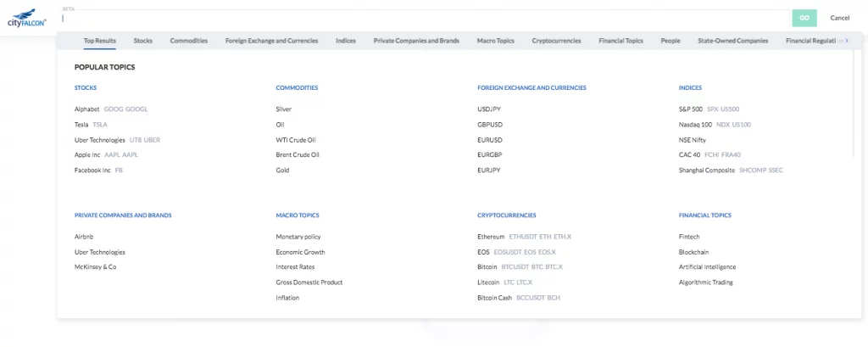Choose Silver under Commodities
The width and height of the screenshot is (868, 347).
tap(283, 109)
